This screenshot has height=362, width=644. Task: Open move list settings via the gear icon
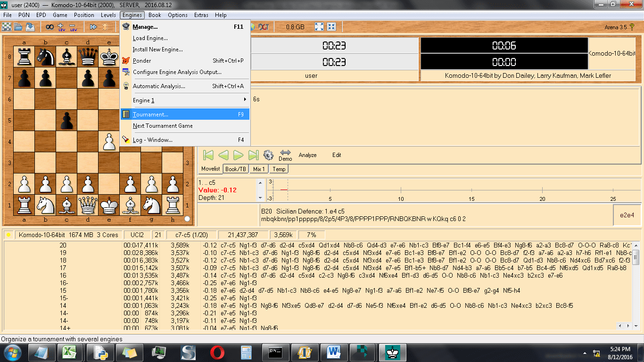(268, 155)
